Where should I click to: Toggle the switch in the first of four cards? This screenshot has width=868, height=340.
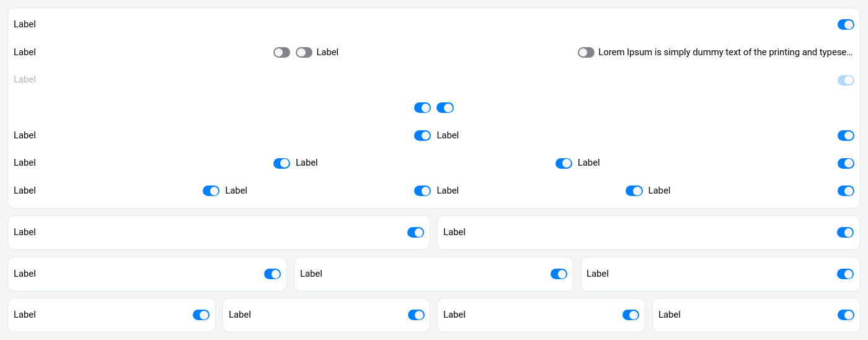(201, 315)
